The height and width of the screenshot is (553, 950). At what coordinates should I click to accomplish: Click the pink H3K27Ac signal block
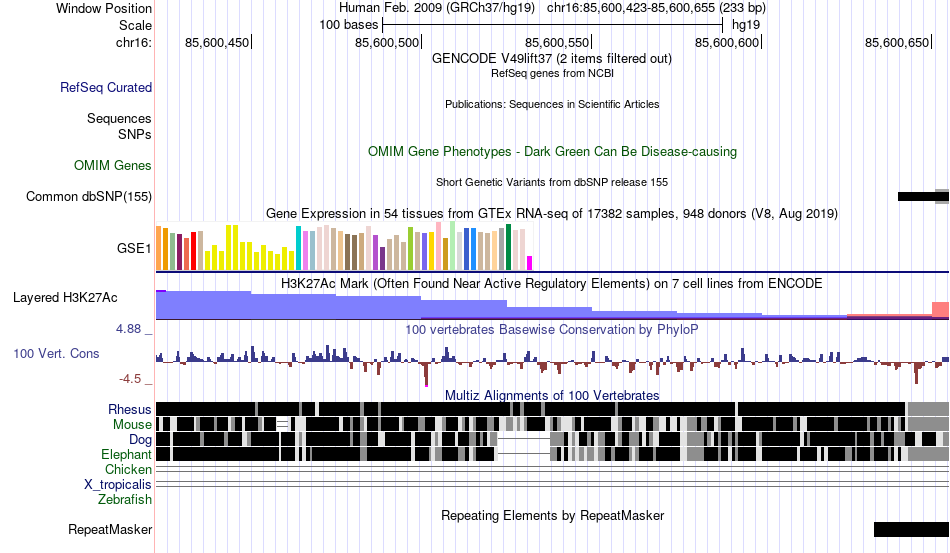[x=940, y=309]
